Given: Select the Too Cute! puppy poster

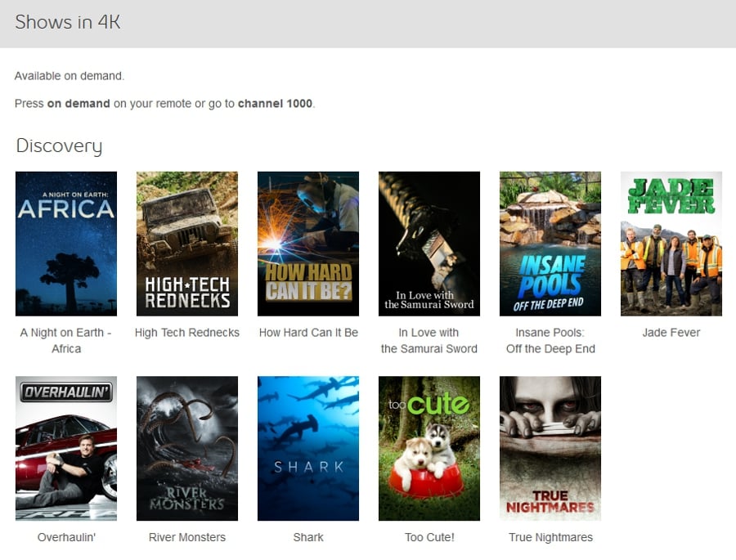Looking at the screenshot, I should coord(429,448).
